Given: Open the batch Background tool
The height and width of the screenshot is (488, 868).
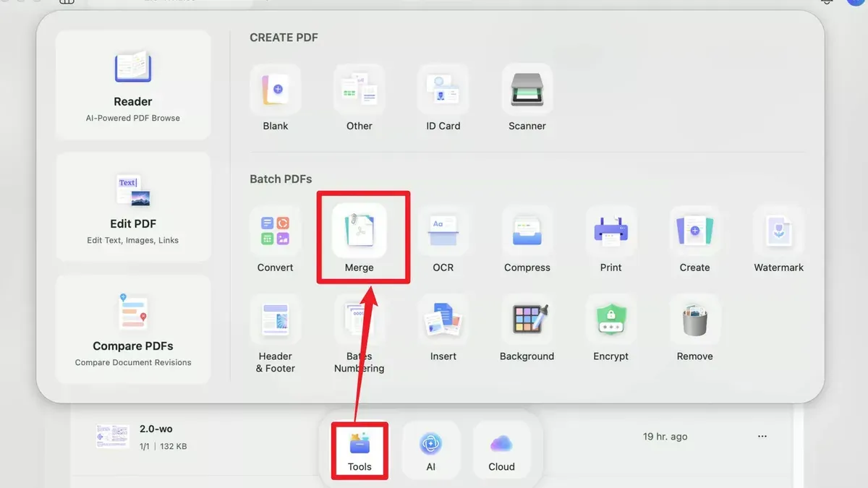Looking at the screenshot, I should (527, 329).
